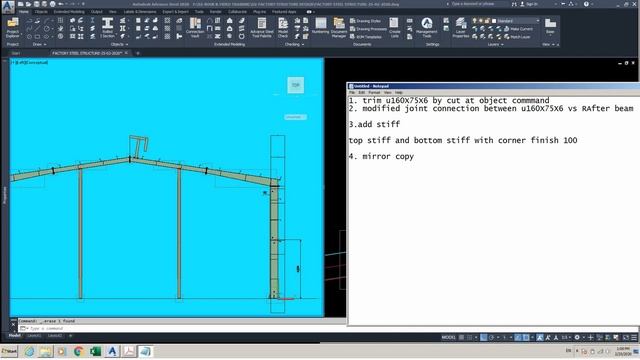Open Excel from the taskbar

point(96,351)
